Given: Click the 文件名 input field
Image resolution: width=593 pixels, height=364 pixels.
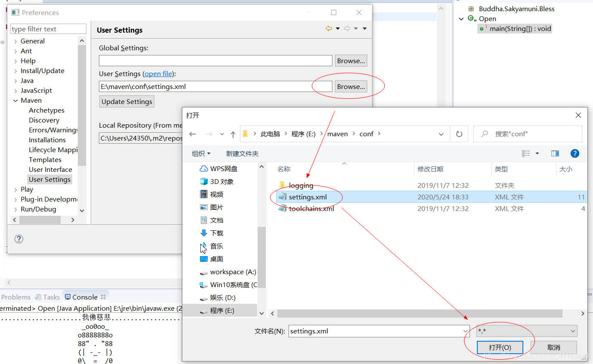Looking at the screenshot, I should pos(375,331).
